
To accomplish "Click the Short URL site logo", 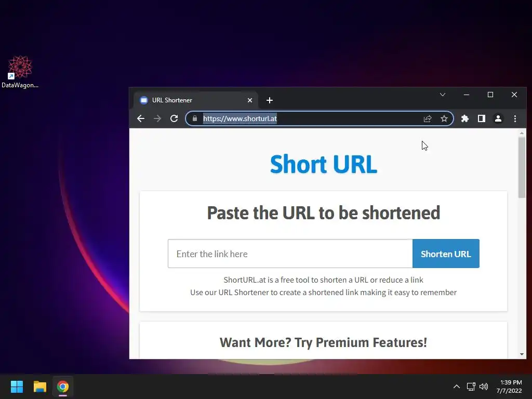I will pyautogui.click(x=323, y=164).
